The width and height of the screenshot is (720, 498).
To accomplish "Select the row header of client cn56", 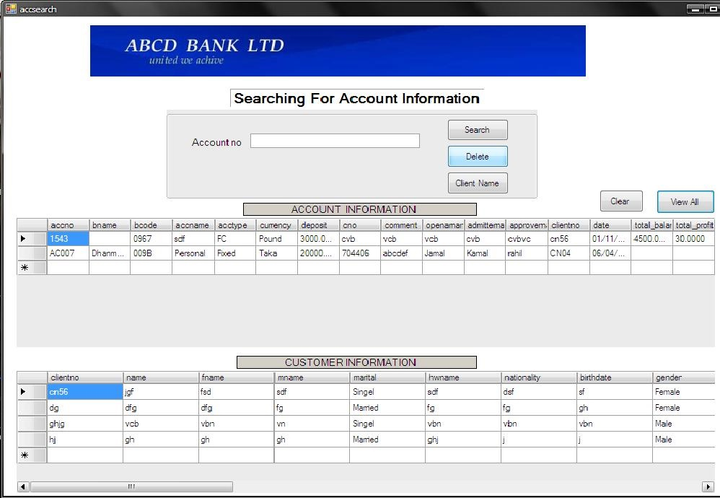I will 32,392.
